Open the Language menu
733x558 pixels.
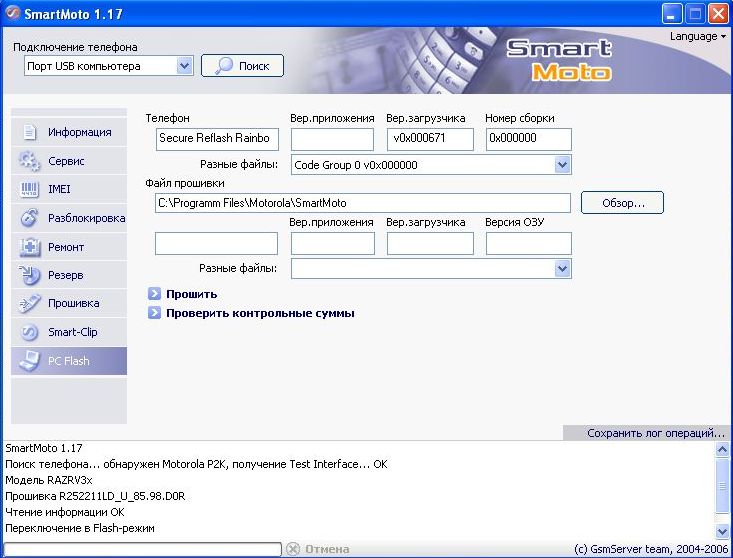pos(697,36)
